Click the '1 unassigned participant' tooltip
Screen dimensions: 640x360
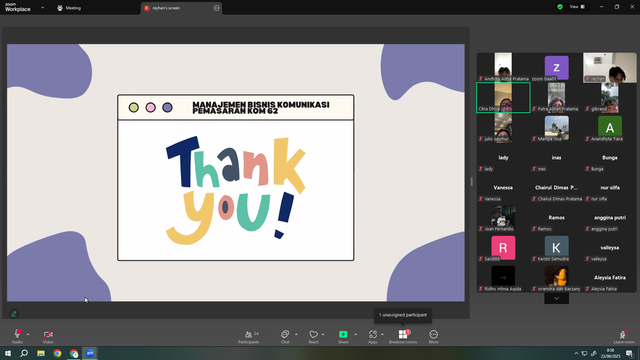tap(403, 315)
